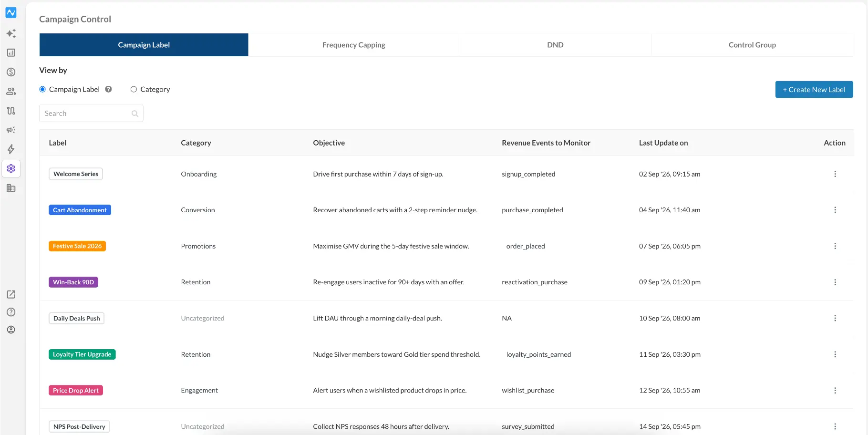Screen dimensions: 868x435
Task: Open the users segment sidebar icon
Action: tap(11, 91)
